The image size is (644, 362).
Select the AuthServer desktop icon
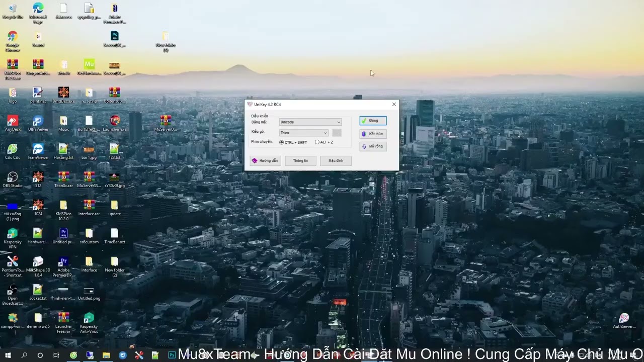click(624, 321)
